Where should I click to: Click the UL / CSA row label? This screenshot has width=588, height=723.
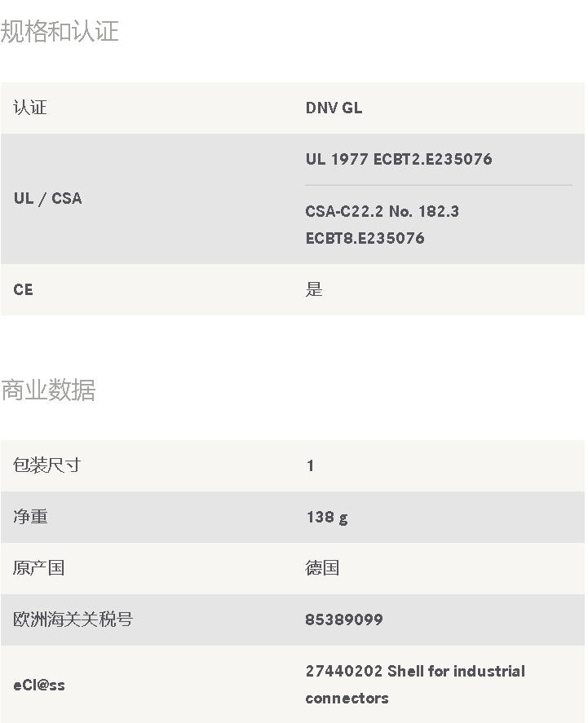(48, 198)
